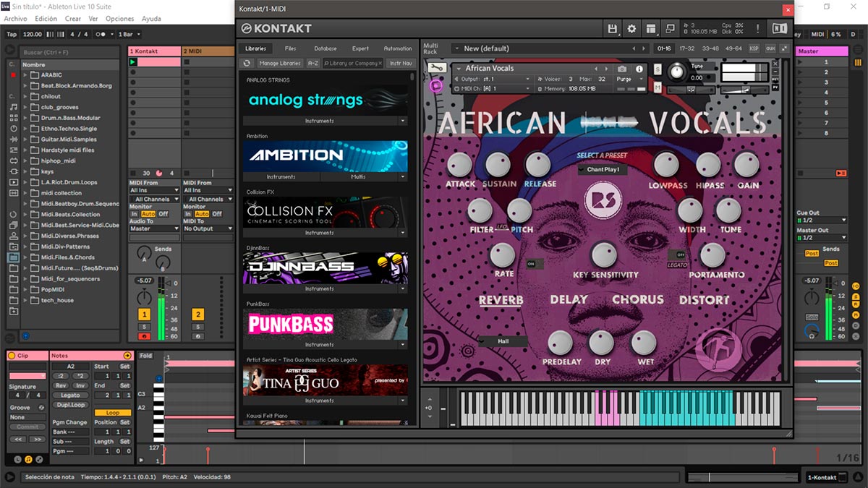Click the KEY SENSITIVITY knob

click(x=605, y=255)
